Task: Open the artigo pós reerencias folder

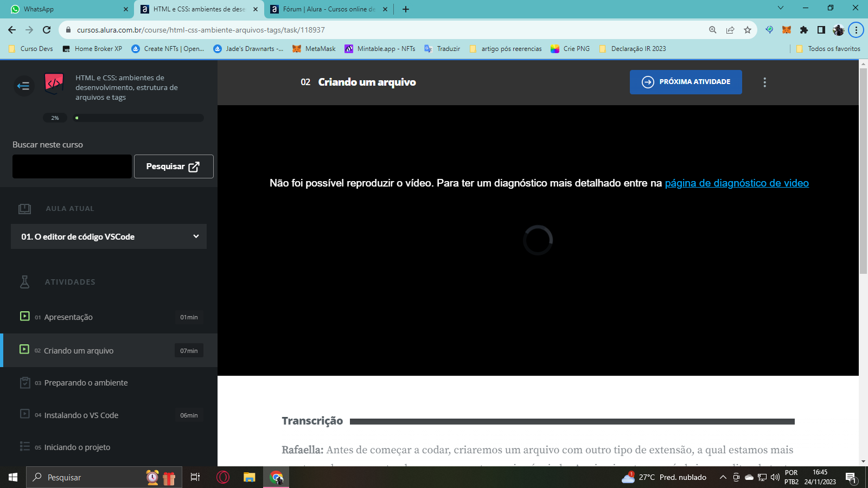Action: (505, 49)
